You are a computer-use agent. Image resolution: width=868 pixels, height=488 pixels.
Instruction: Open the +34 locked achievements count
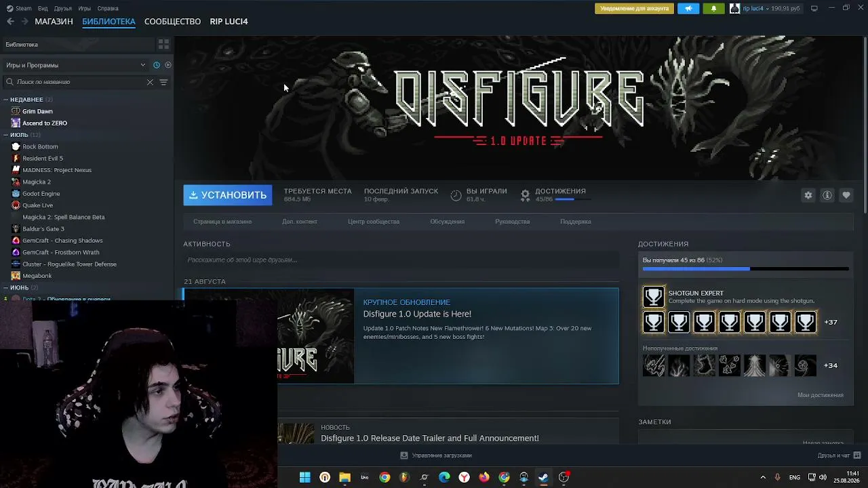pyautogui.click(x=831, y=365)
